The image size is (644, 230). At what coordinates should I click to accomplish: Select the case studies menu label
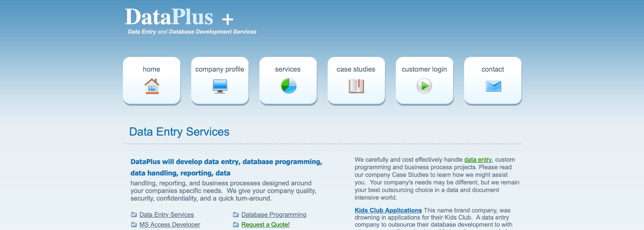[x=356, y=69]
